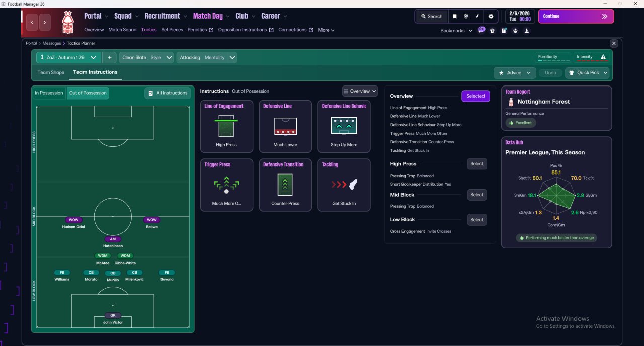Open the settings gear icon
This screenshot has width=644, height=346.
(x=491, y=16)
